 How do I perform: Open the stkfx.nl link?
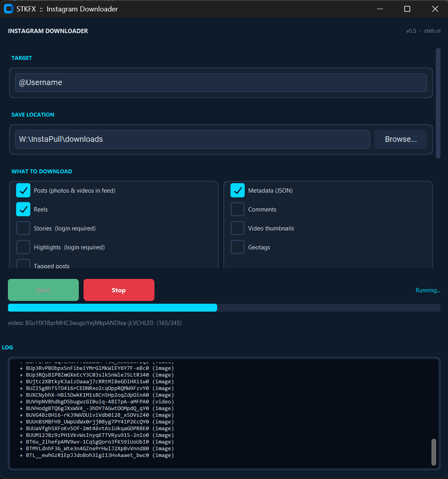point(432,31)
